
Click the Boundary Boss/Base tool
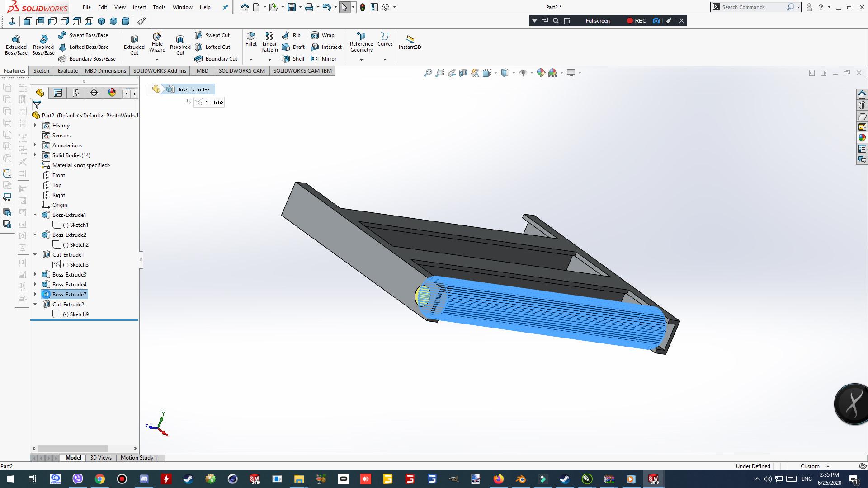[x=87, y=59]
